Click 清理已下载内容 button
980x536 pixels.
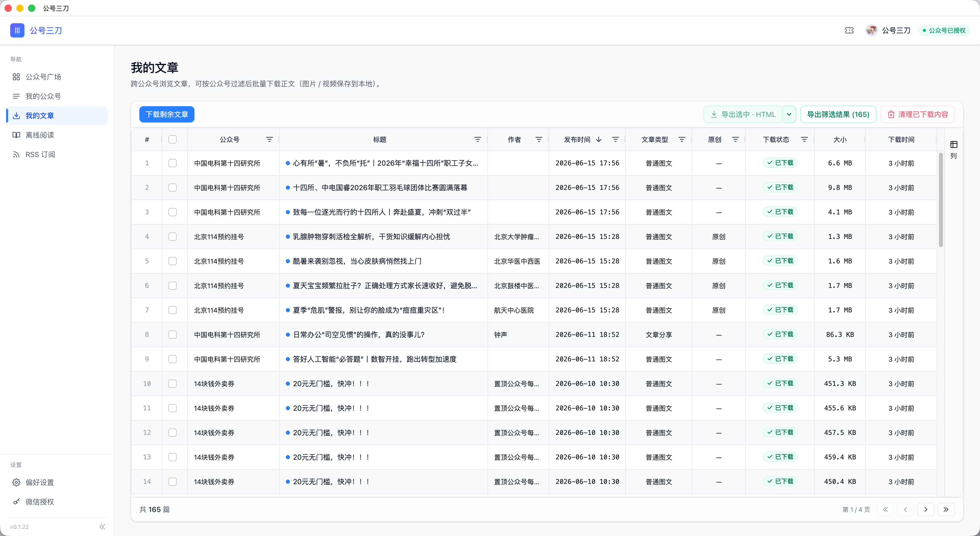pyautogui.click(x=918, y=115)
